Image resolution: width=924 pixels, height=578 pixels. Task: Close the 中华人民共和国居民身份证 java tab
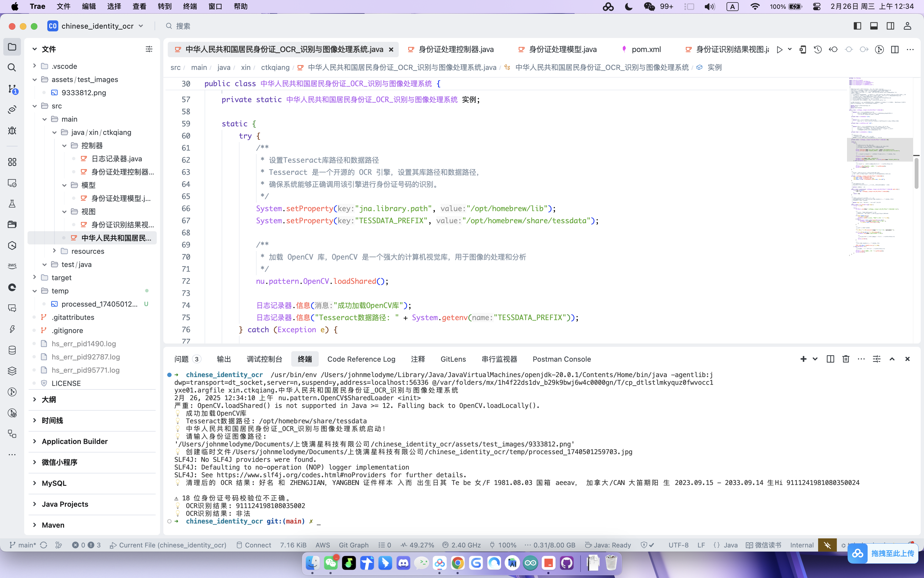coord(391,49)
